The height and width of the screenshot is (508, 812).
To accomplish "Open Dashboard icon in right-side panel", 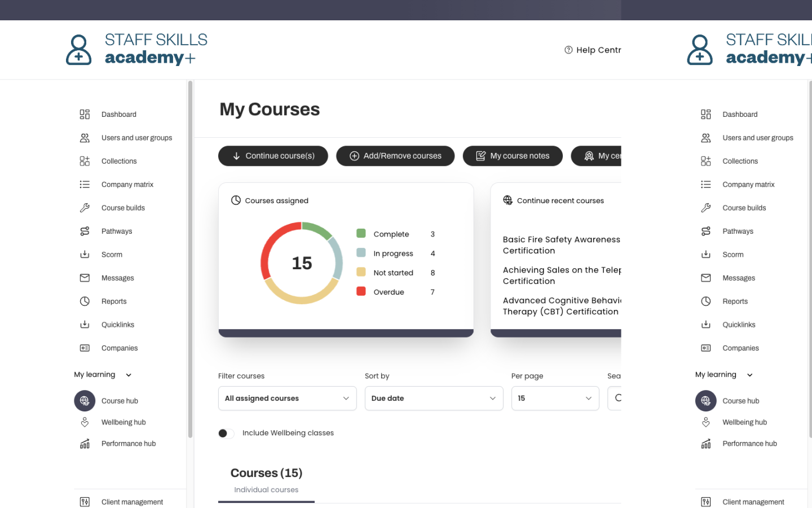I will 706,115.
